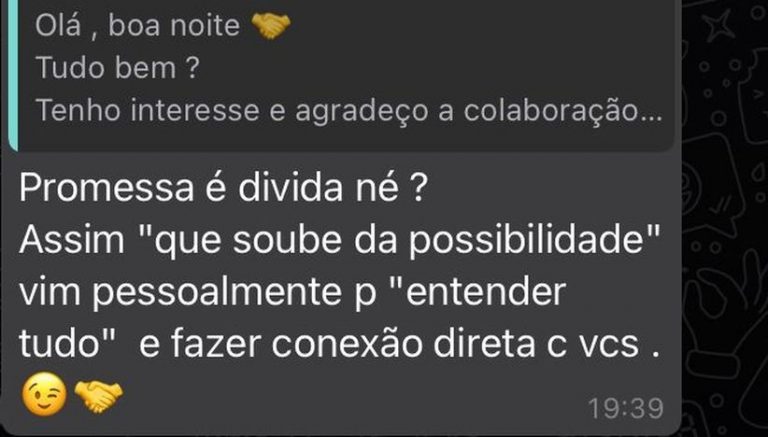Click the phrase "que soube da possibilidade"
The image size is (768, 437).
click(406, 242)
